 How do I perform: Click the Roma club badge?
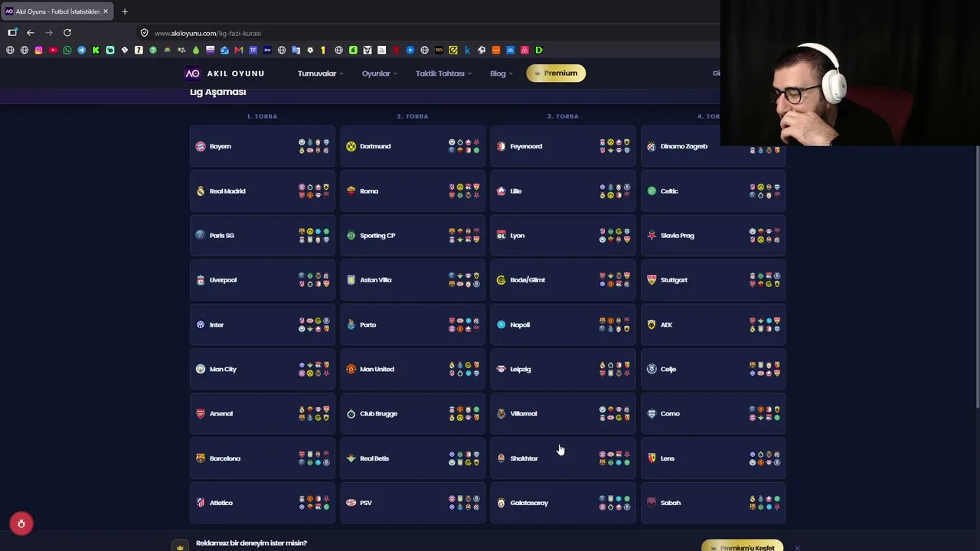[x=351, y=191]
